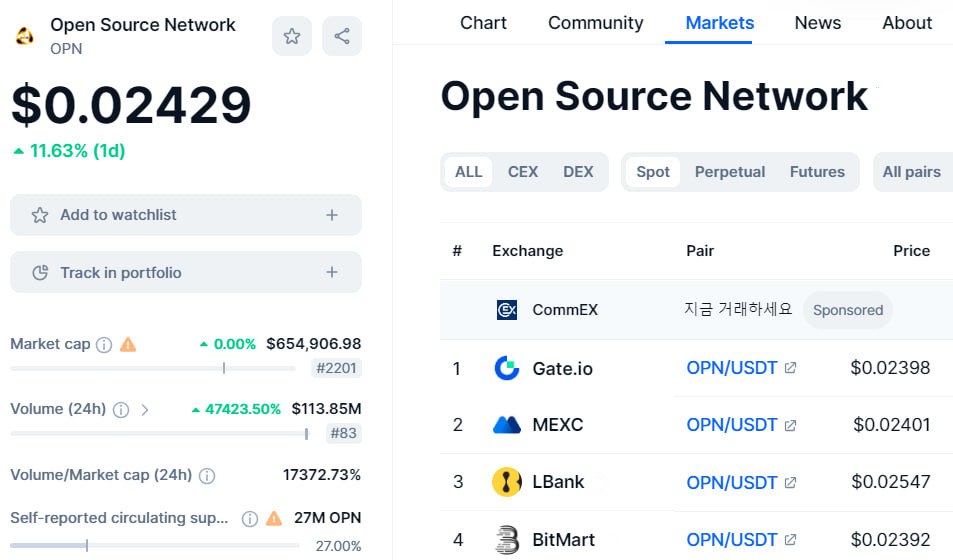The image size is (953, 560).
Task: Click info icon beside Self-reported circulating supply
Action: coord(250,519)
